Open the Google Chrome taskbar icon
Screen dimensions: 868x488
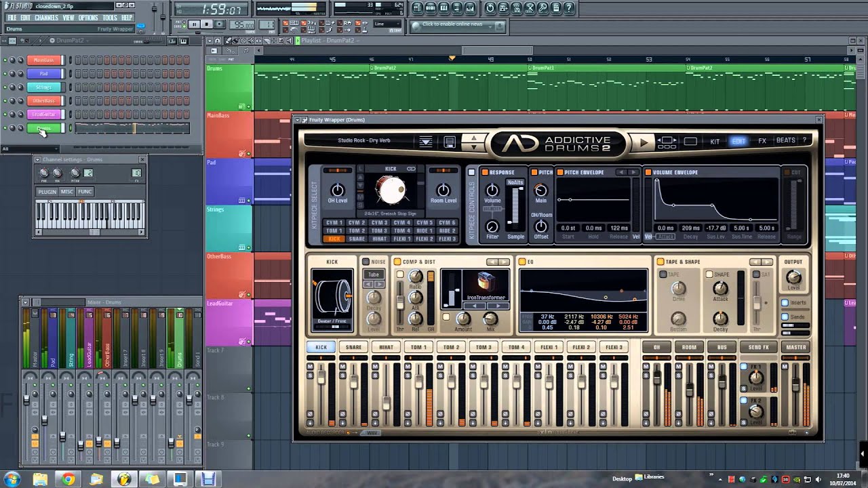coord(68,479)
